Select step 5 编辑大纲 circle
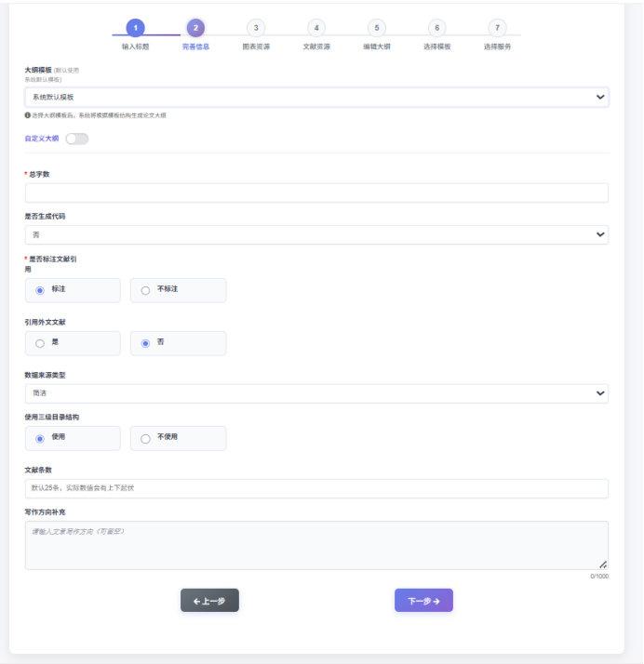This screenshot has height=664, width=644. click(x=376, y=28)
